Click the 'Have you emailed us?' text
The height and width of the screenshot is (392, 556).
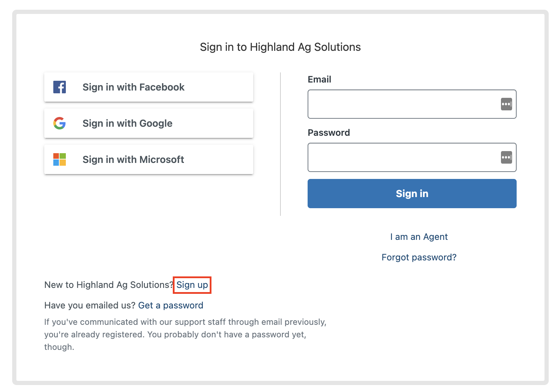(89, 305)
